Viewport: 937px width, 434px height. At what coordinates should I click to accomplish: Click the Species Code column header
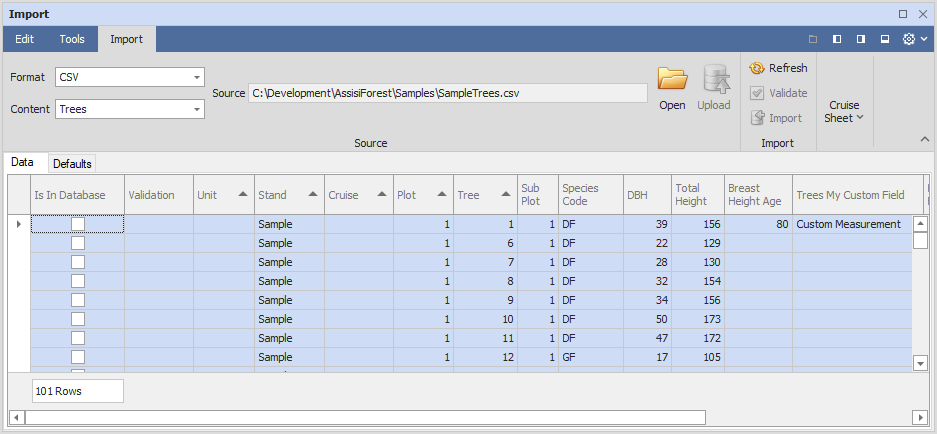tap(590, 195)
